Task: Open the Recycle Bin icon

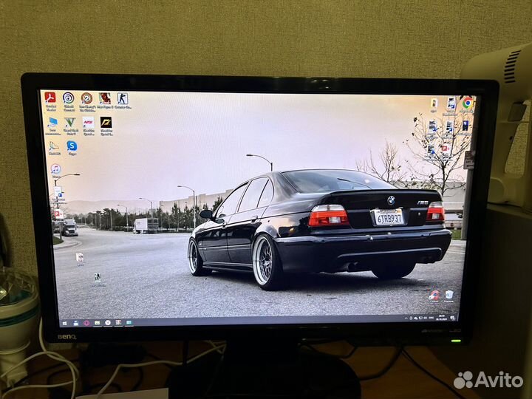Action: tap(449, 295)
